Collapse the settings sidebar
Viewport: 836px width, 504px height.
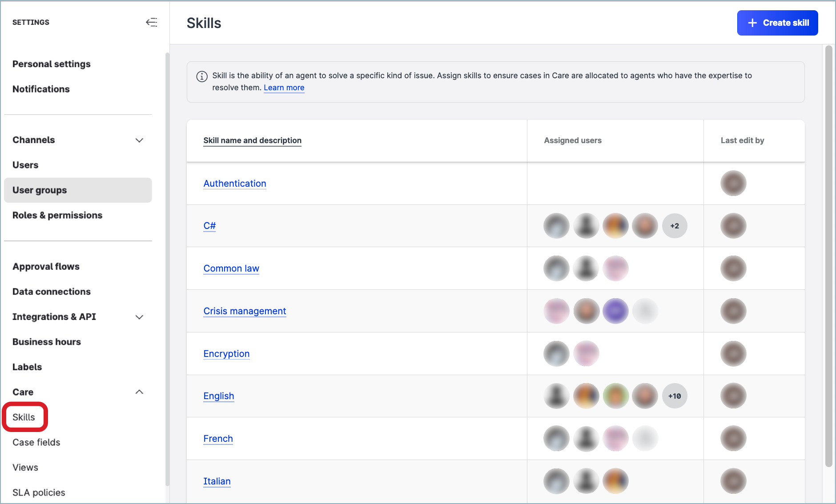point(152,22)
